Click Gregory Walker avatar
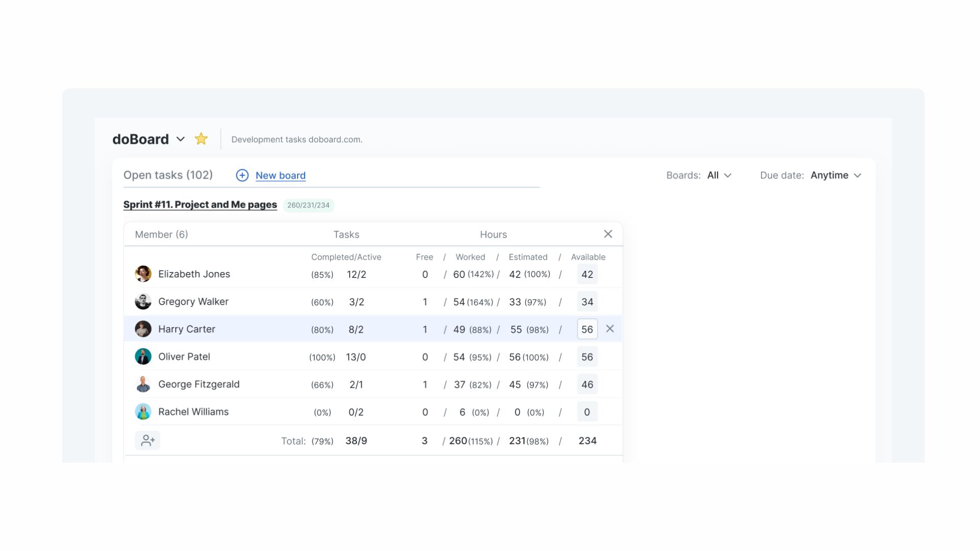Screen dimensions: 980x551 coord(143,301)
